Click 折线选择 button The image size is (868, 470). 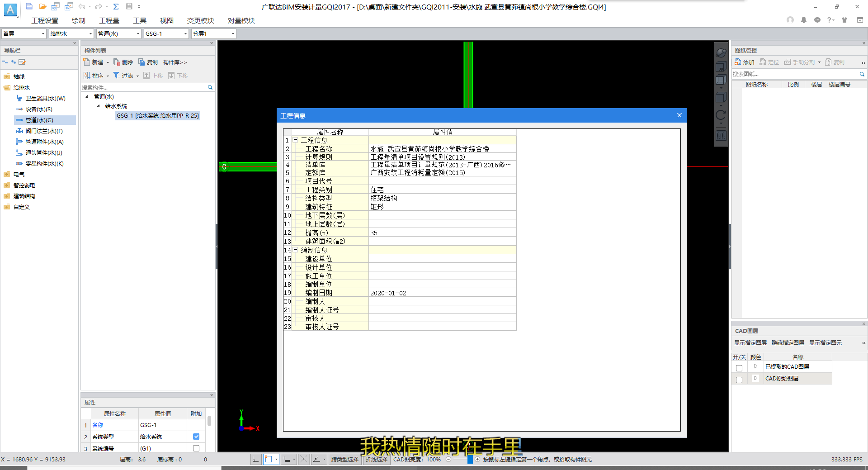tap(377, 460)
